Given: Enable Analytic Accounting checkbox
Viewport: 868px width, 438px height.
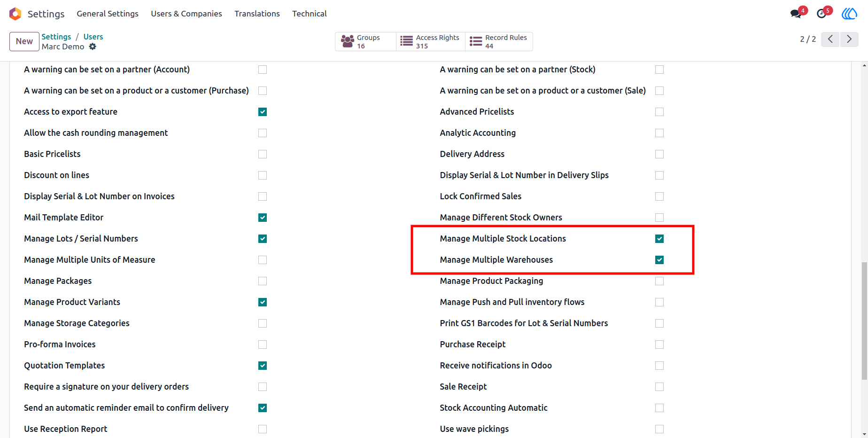Looking at the screenshot, I should click(659, 133).
